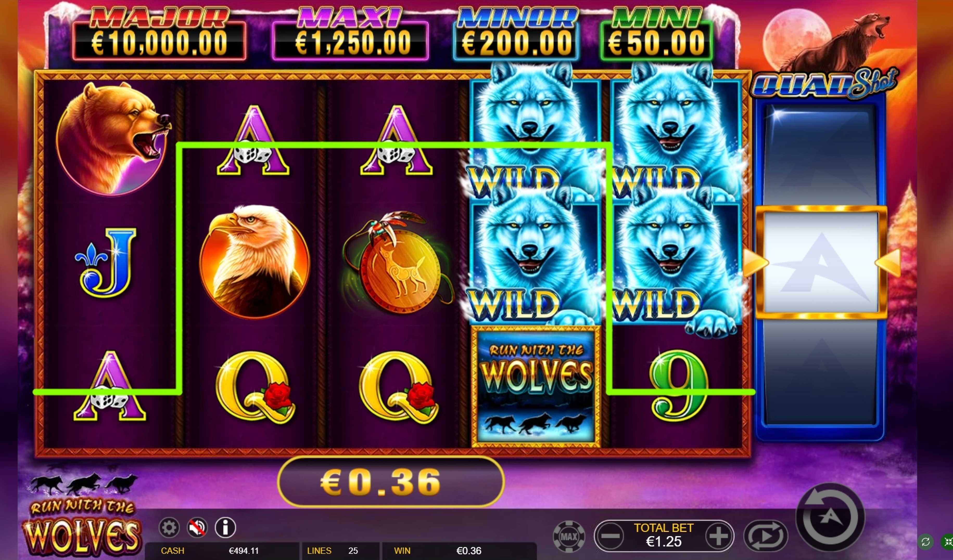The width and height of the screenshot is (953, 560).
Task: Increase total bet with plus button
Action: tap(718, 536)
